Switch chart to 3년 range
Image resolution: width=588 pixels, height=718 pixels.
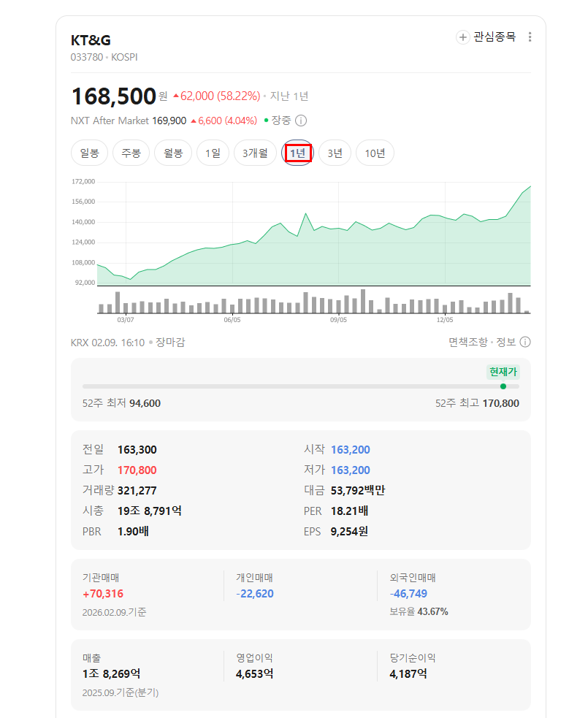335,153
